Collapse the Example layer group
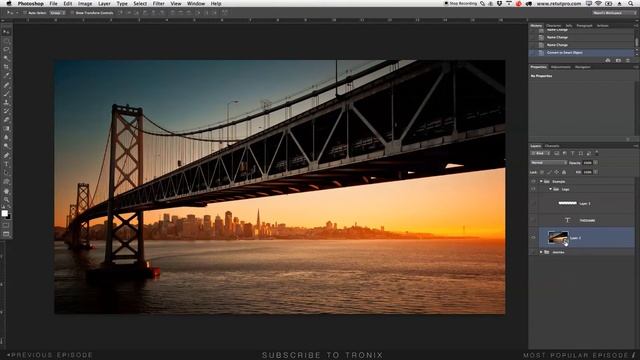Viewport: 640px width, 360px height. point(541,182)
